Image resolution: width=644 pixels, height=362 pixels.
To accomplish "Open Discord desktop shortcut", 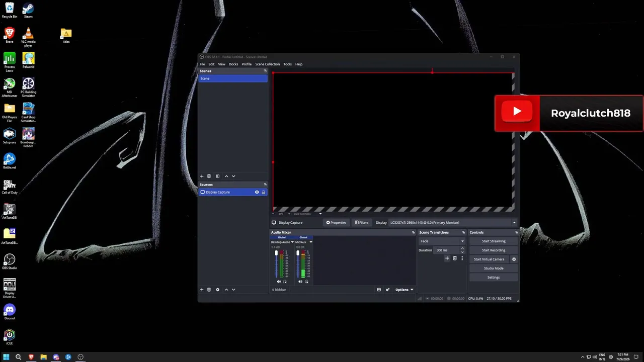I will point(9,311).
